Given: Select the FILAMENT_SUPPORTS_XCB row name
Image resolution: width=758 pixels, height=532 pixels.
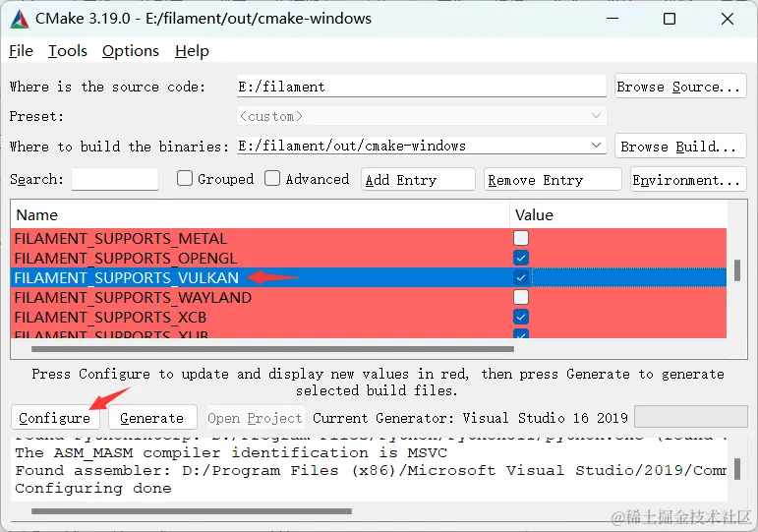Looking at the screenshot, I should click(x=110, y=318).
